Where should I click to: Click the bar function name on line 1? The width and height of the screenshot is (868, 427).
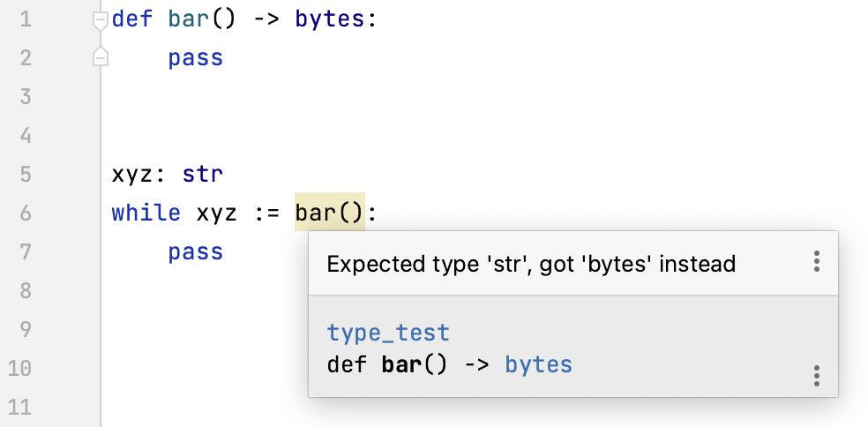[186, 19]
